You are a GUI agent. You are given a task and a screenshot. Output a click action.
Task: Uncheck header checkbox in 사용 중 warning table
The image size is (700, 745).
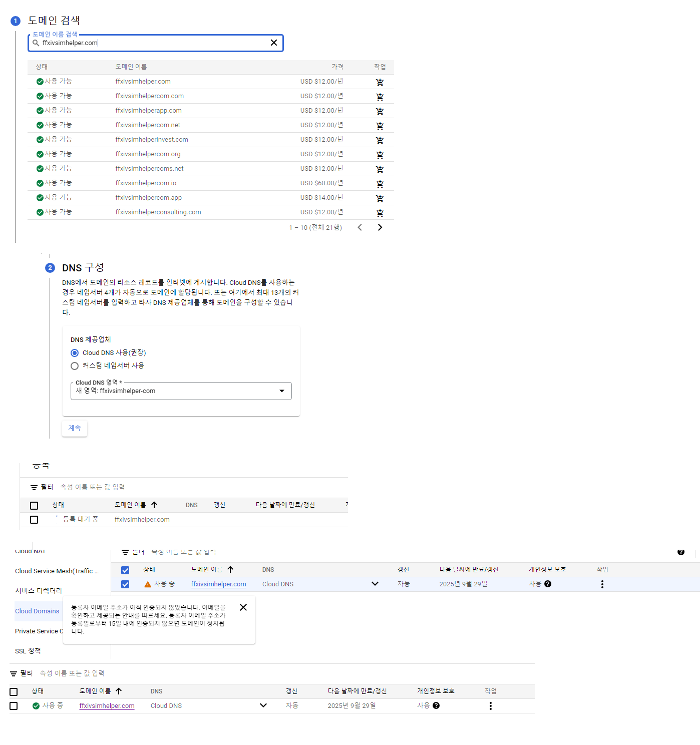pos(125,570)
